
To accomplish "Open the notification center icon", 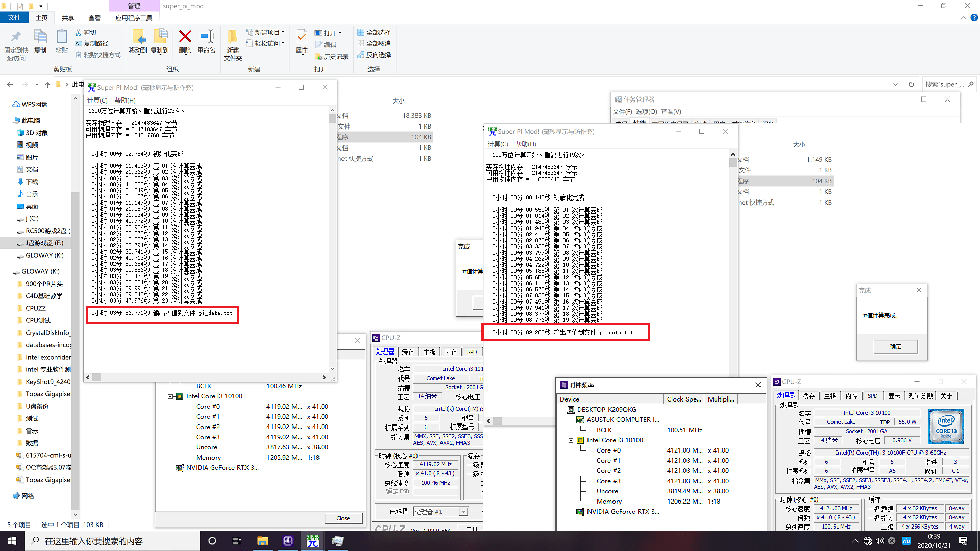I will point(963,541).
